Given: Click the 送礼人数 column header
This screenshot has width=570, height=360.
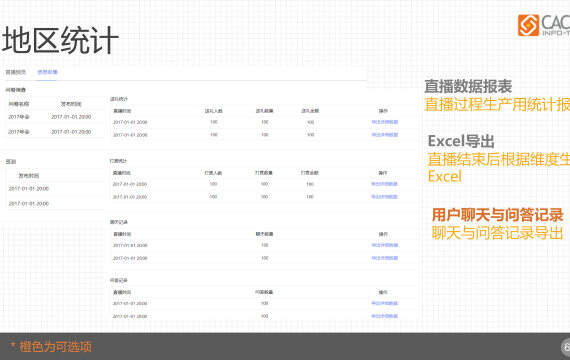Looking at the screenshot, I should coord(214,111).
